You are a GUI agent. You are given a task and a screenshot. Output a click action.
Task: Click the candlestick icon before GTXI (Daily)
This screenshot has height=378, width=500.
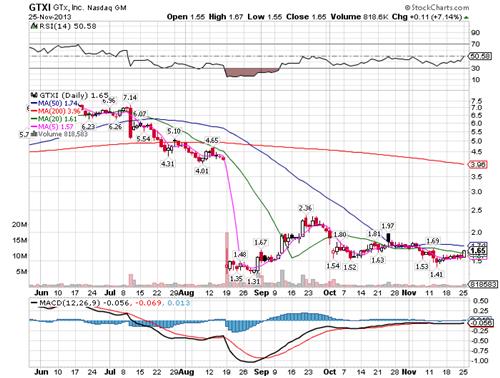(x=34, y=95)
